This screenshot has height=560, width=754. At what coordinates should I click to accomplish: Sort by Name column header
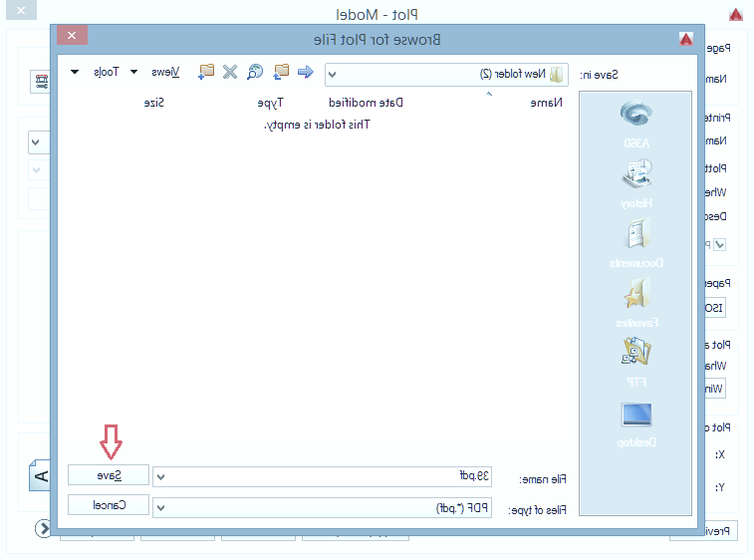click(546, 103)
